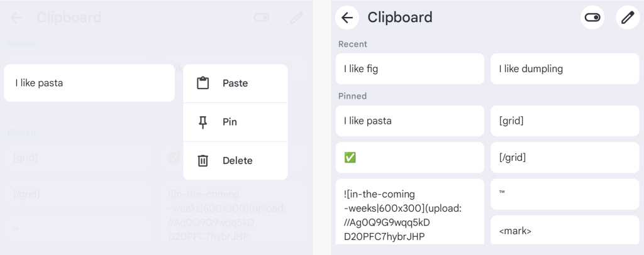Select the recent clip "I like dumpling"

564,69
